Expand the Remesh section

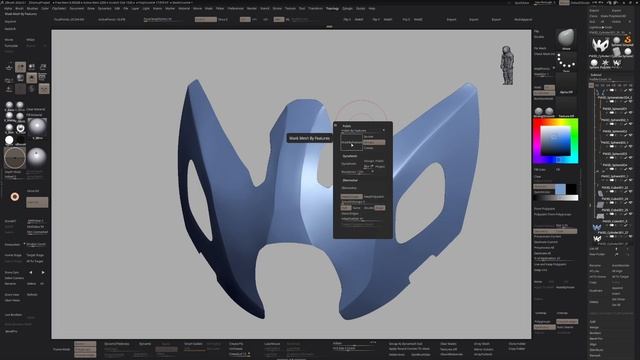[595, 356]
